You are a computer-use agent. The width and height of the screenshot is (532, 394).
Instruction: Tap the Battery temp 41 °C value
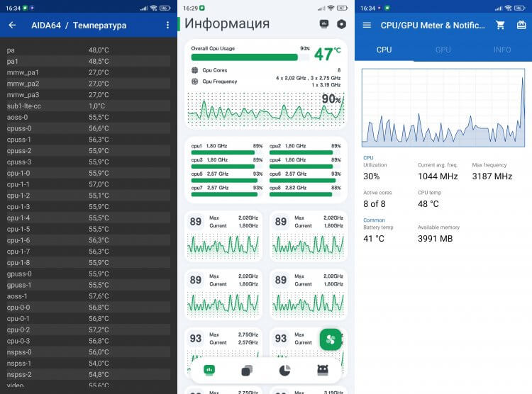374,239
